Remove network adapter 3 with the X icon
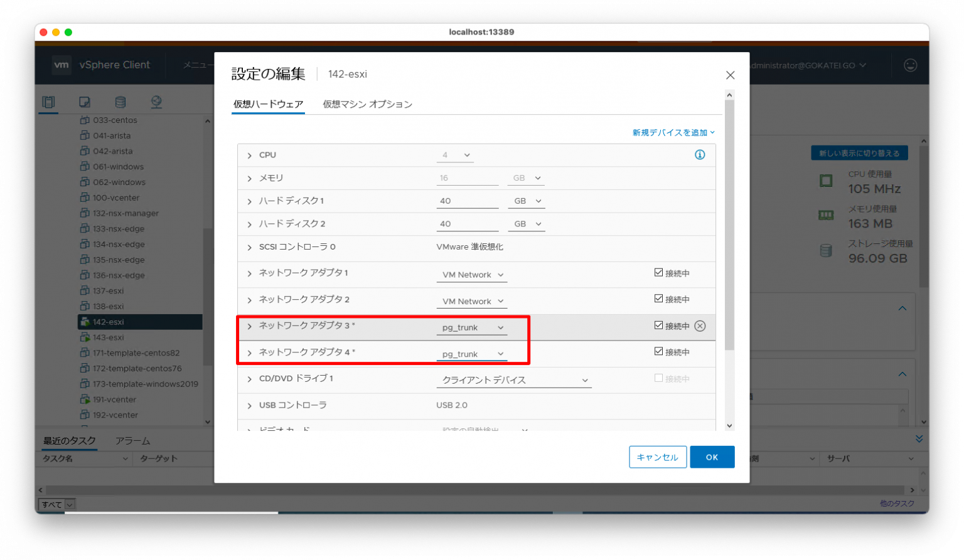Viewport: 964px width, 560px height. pos(700,326)
